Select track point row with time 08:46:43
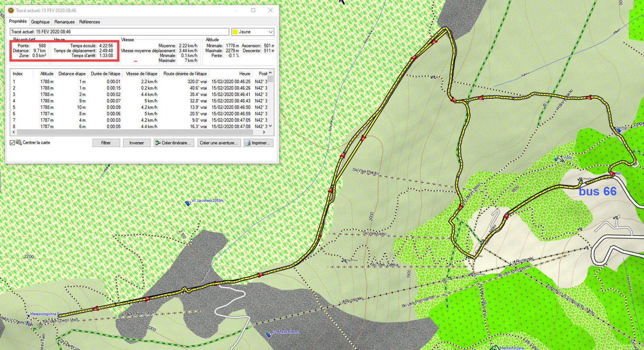This screenshot has width=644, height=350. click(x=139, y=101)
